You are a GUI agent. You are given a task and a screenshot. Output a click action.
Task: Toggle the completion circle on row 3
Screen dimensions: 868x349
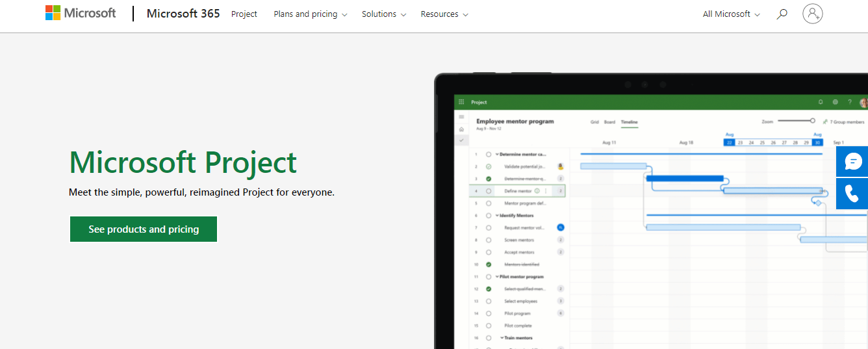click(489, 179)
